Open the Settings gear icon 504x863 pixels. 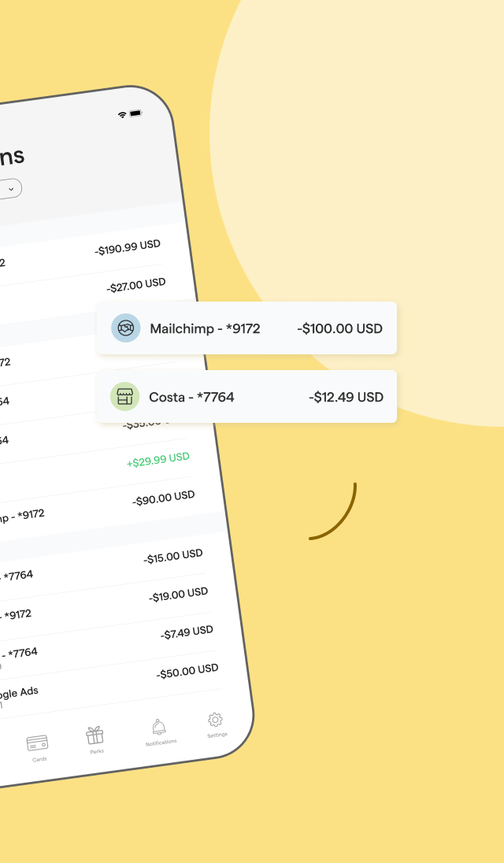(x=215, y=720)
